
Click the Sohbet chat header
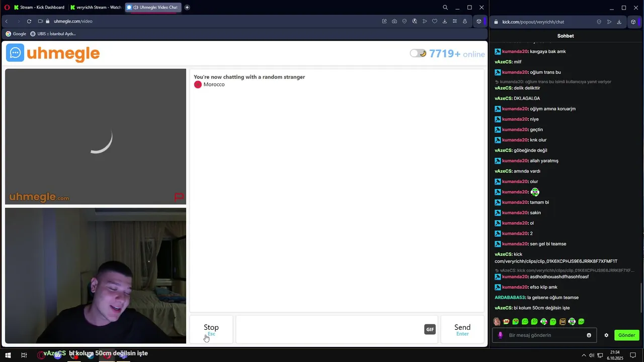pyautogui.click(x=566, y=36)
